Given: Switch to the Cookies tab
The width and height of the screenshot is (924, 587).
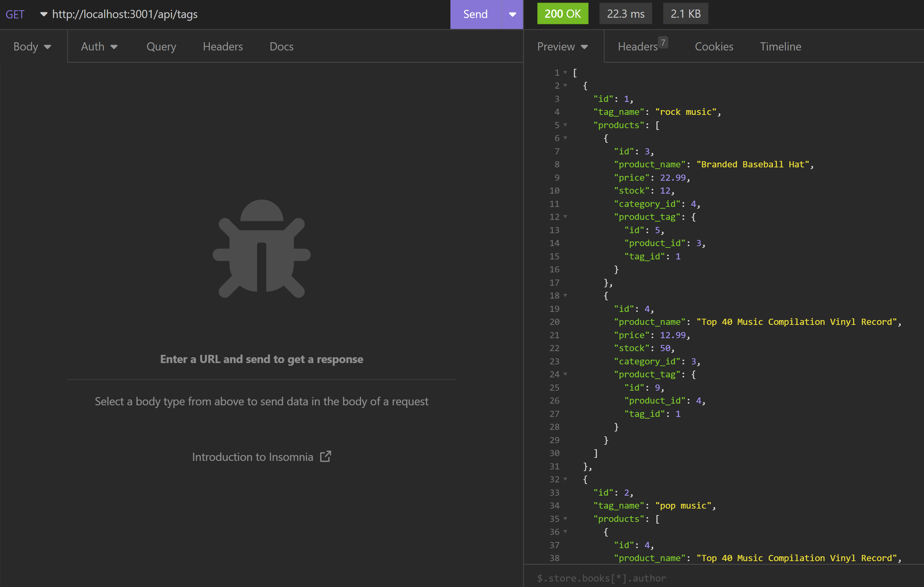Looking at the screenshot, I should point(714,46).
